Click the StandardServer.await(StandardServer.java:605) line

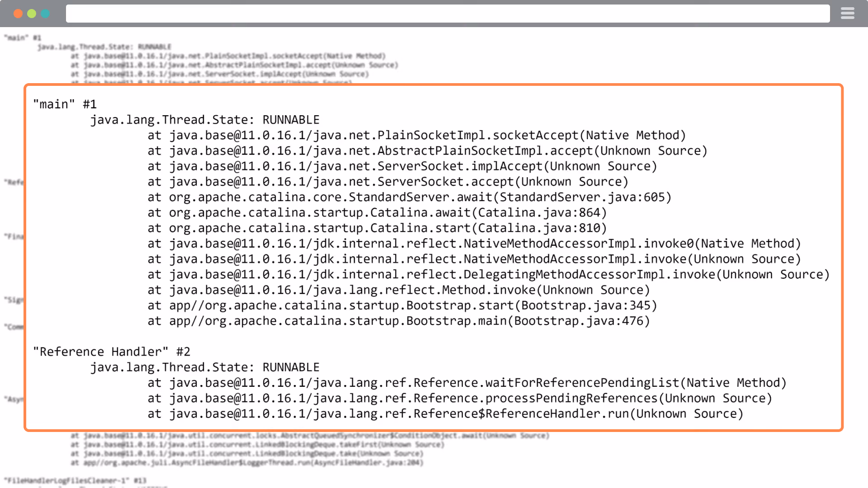pyautogui.click(x=410, y=197)
